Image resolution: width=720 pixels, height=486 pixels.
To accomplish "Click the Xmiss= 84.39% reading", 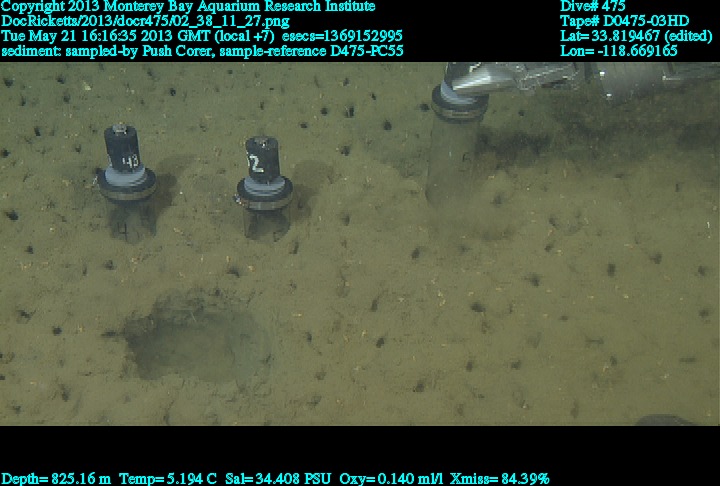I will [x=500, y=479].
